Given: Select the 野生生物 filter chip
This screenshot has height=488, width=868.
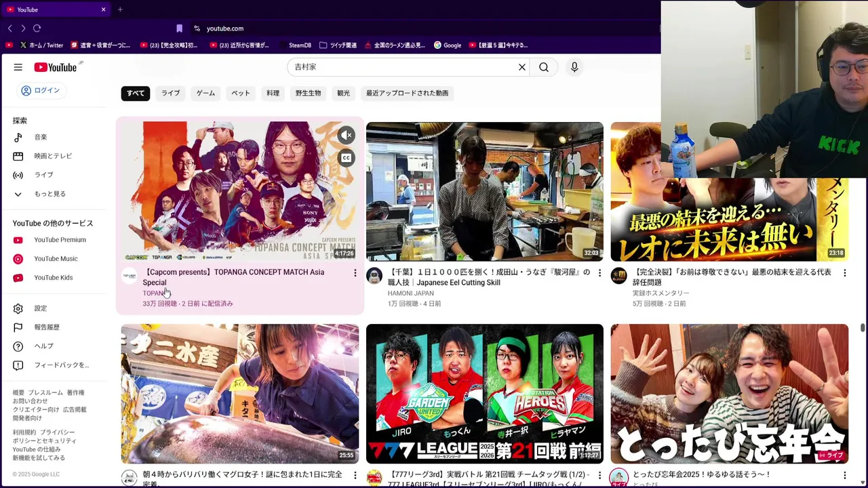Looking at the screenshot, I should pyautogui.click(x=308, y=93).
